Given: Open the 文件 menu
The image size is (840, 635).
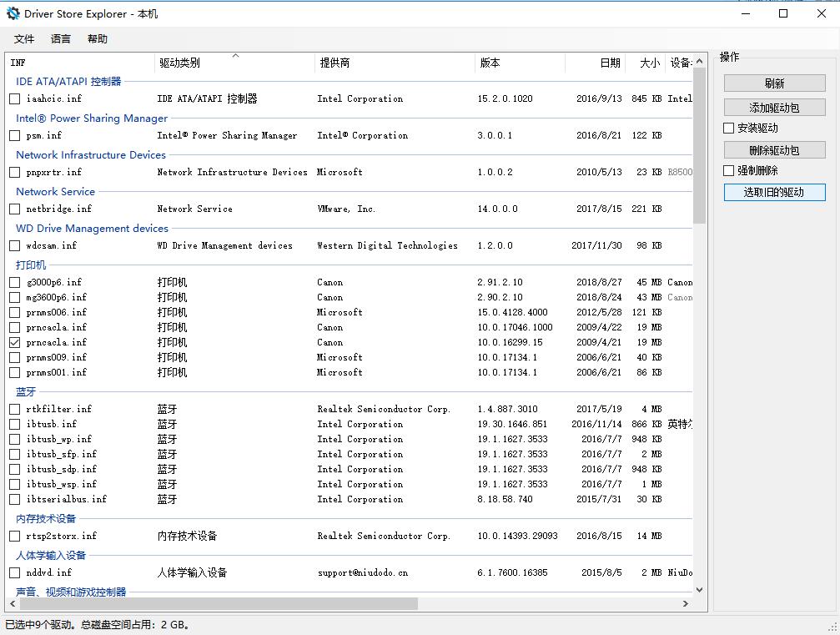Looking at the screenshot, I should click(x=23, y=38).
